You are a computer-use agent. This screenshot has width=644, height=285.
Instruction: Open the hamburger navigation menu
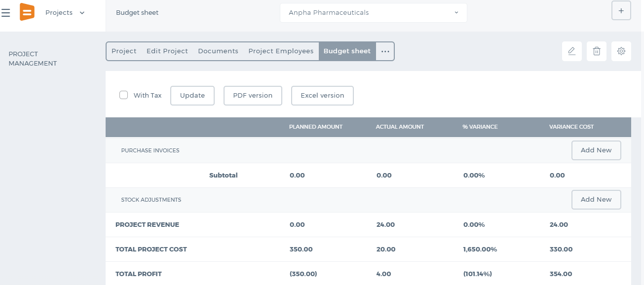pyautogui.click(x=6, y=13)
